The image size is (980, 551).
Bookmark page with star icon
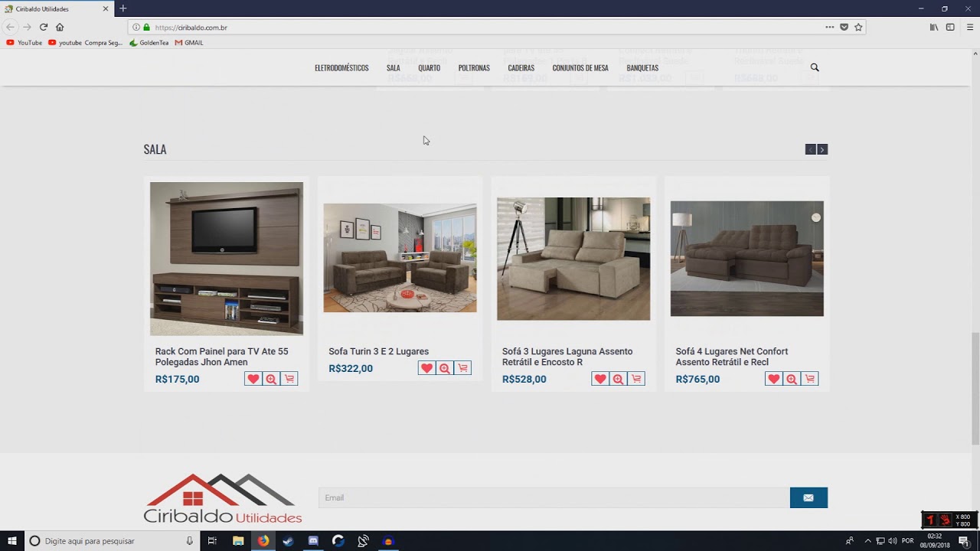tap(858, 27)
